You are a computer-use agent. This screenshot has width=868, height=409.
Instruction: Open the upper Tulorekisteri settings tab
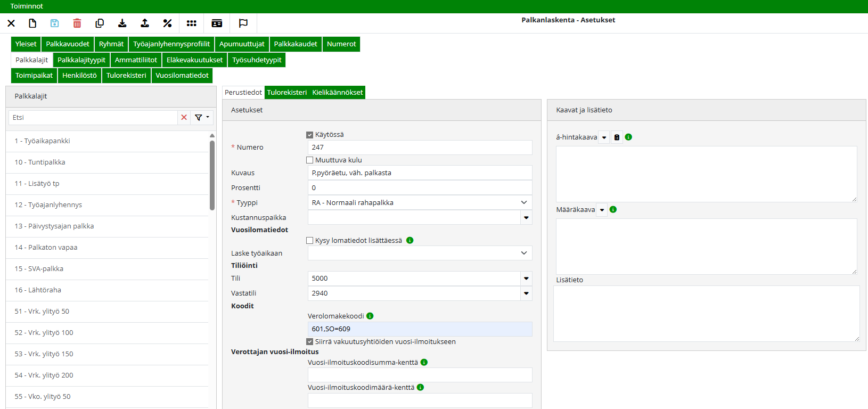[126, 76]
